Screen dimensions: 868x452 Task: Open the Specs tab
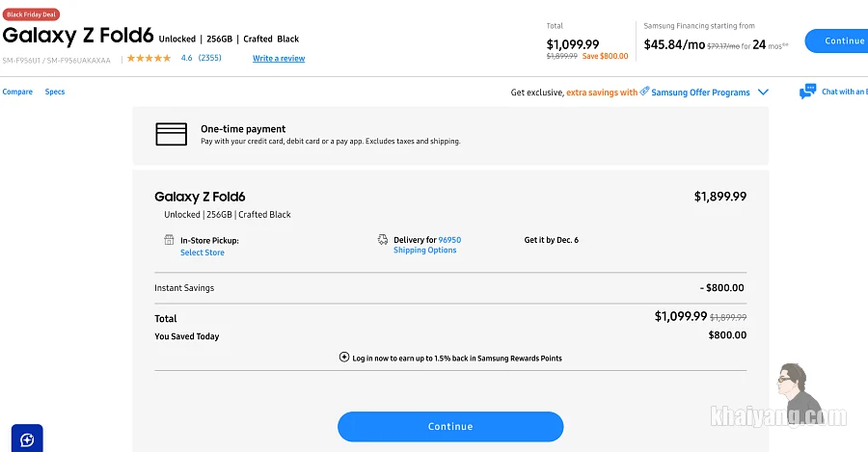tap(55, 92)
